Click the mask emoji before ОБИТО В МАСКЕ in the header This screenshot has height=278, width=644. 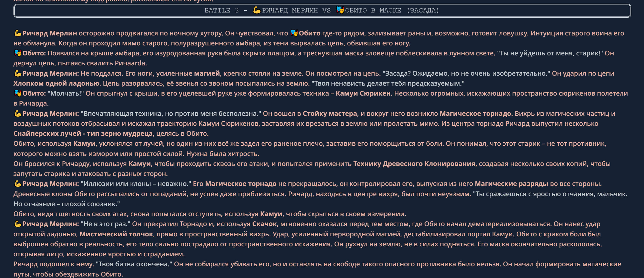[x=340, y=10]
